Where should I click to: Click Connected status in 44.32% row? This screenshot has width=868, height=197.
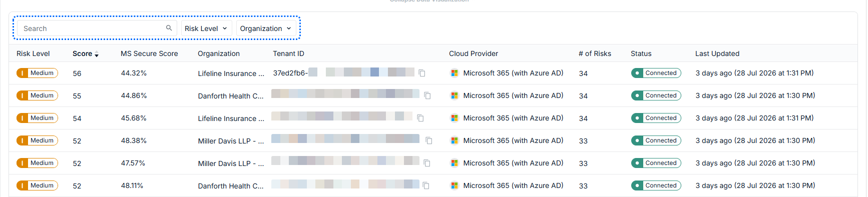[x=656, y=73]
